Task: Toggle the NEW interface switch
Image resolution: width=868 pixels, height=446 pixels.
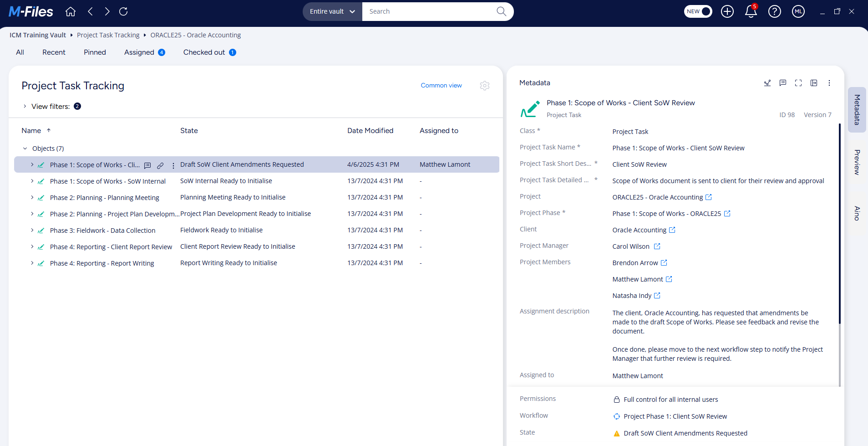Action: [698, 11]
